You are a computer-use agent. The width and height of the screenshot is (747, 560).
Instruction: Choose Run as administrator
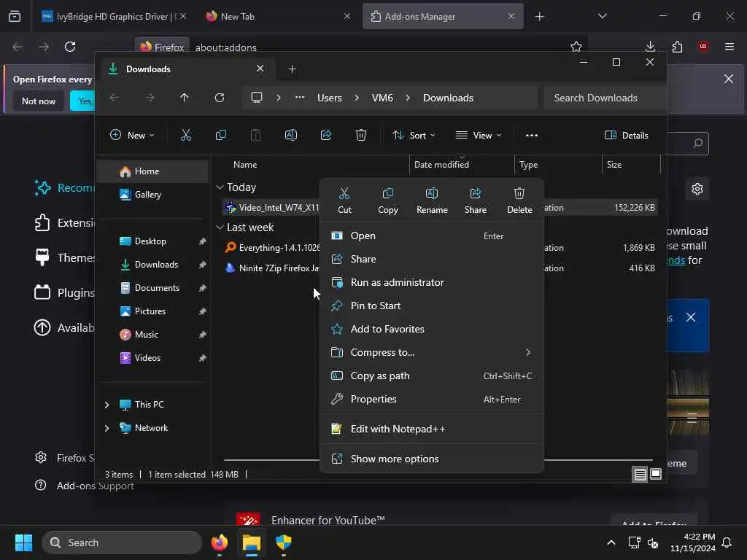coord(432,282)
